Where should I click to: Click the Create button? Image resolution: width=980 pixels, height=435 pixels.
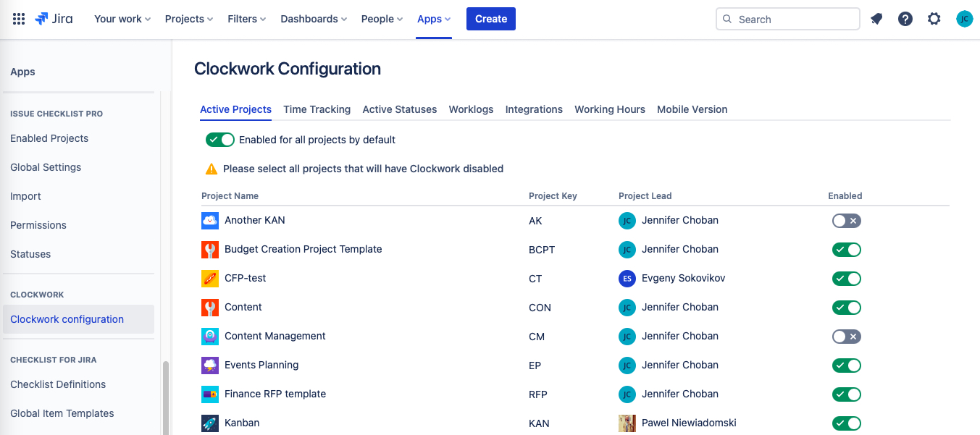pos(491,19)
